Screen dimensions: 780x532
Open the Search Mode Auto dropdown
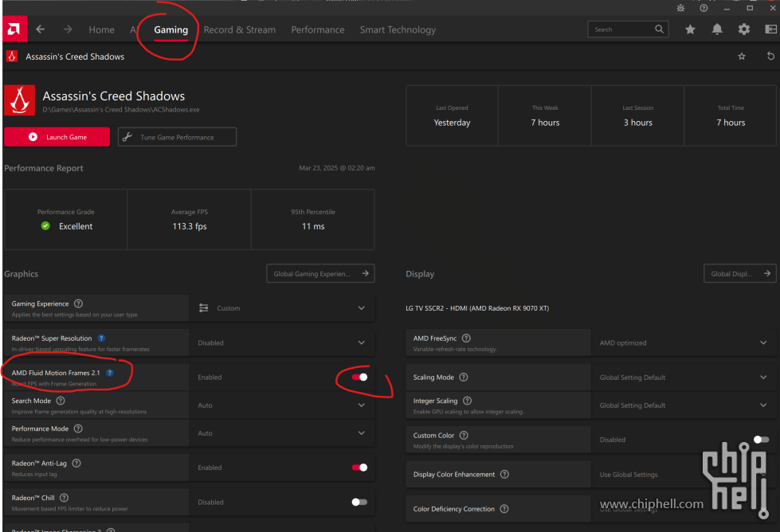(282, 405)
